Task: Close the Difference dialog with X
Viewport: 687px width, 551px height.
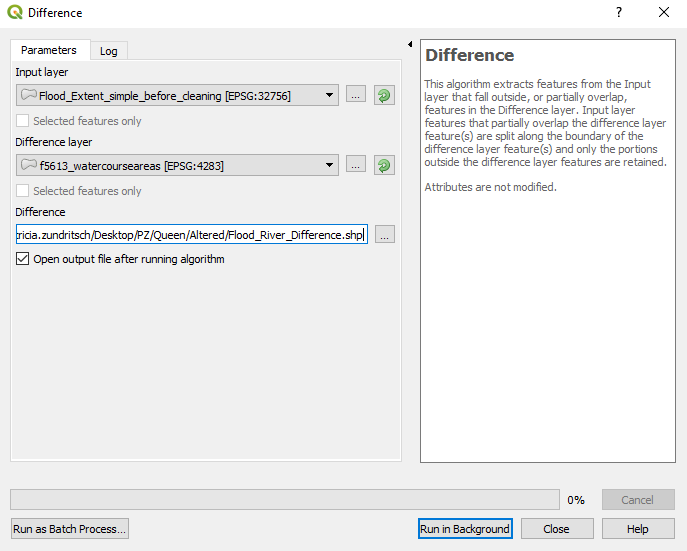Action: [x=664, y=13]
